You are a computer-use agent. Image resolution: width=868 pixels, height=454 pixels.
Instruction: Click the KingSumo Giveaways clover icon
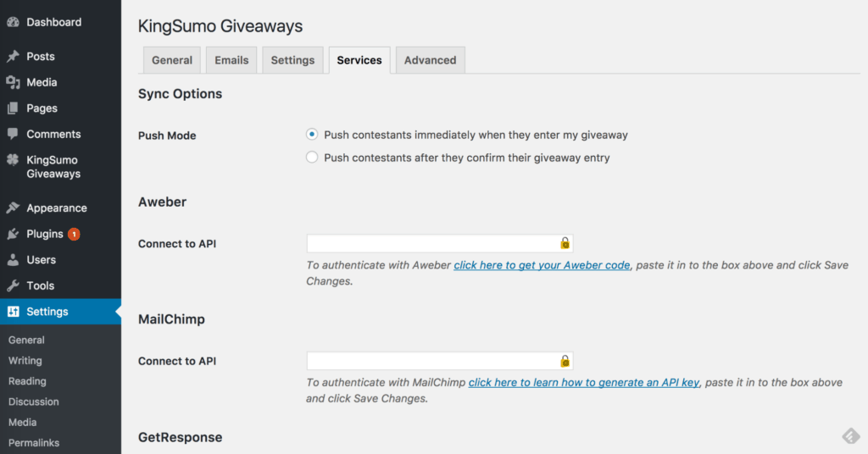click(13, 160)
